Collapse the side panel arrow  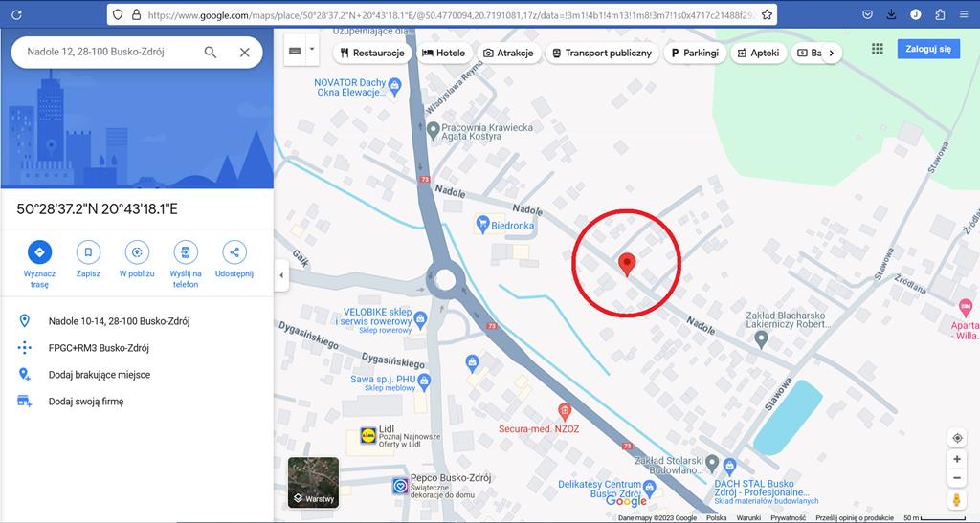281,275
